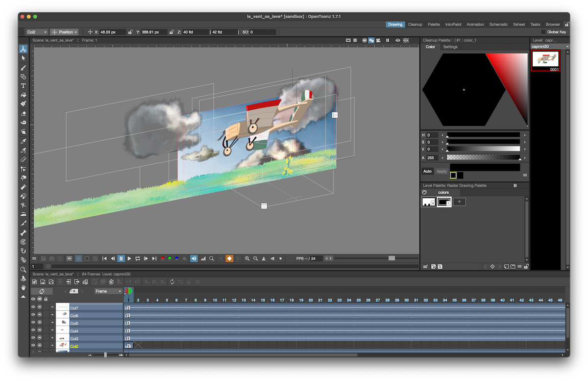Select the Type (T) tool

[x=23, y=86]
